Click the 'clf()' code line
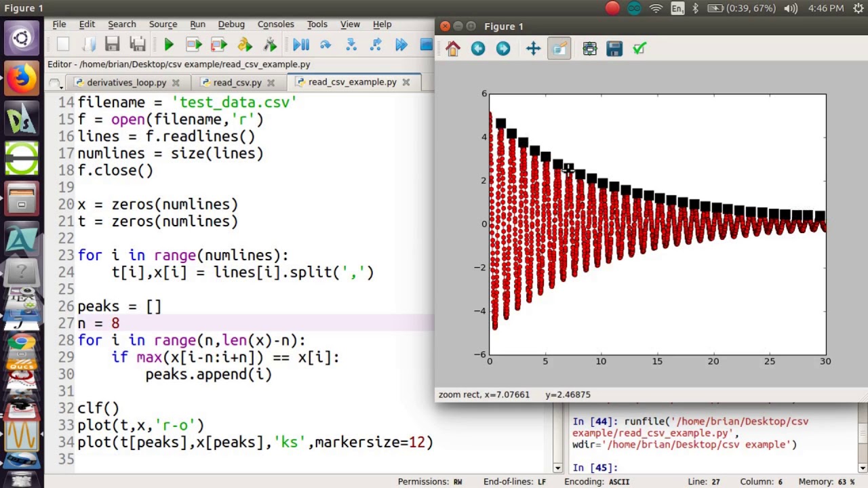 98,408
